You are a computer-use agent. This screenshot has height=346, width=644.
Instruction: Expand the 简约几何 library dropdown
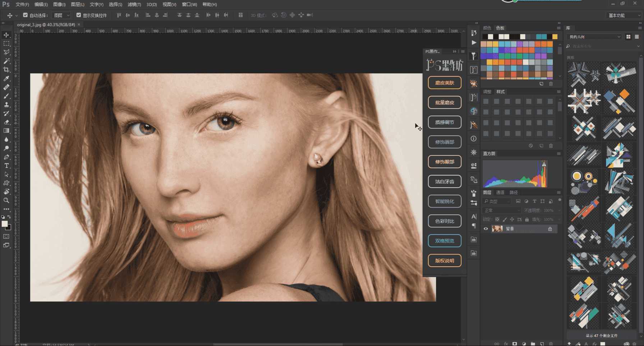click(594, 37)
